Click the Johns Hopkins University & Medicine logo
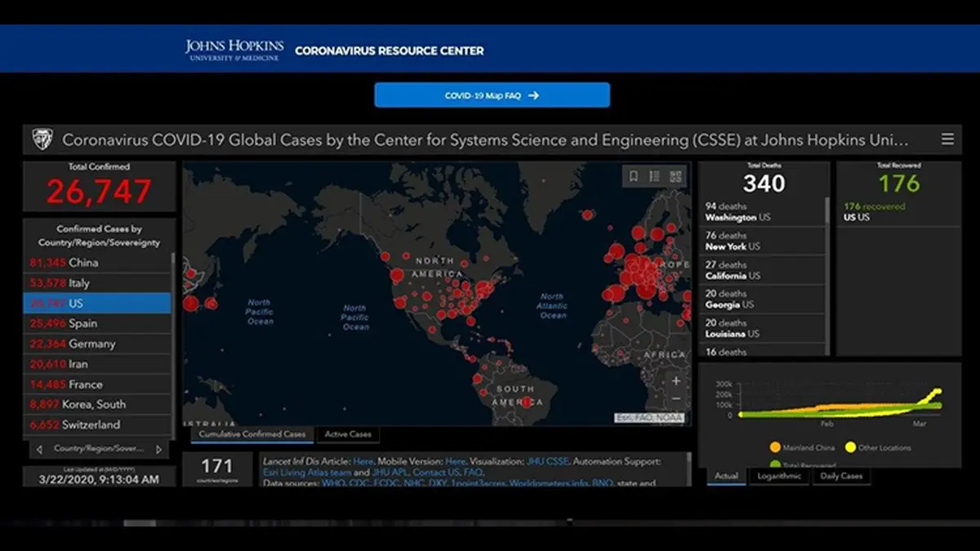The image size is (980, 551). point(234,50)
